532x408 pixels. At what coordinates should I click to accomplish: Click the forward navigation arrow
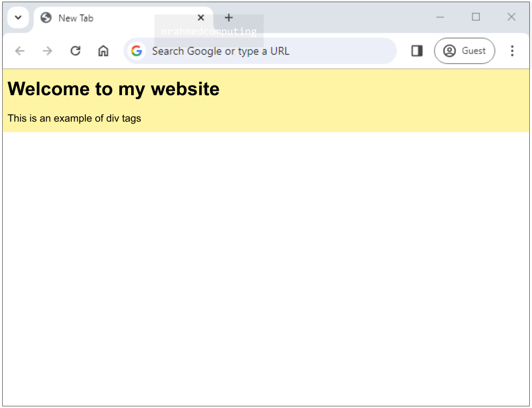[x=47, y=51]
